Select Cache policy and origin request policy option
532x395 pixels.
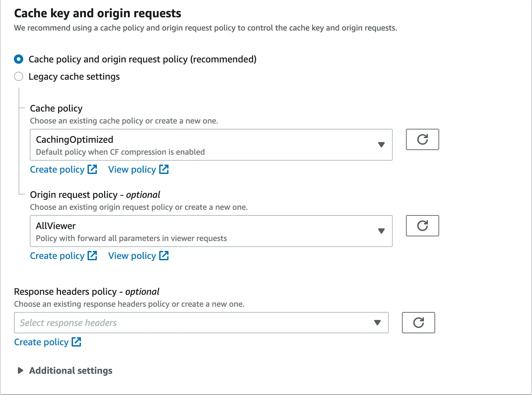point(19,59)
